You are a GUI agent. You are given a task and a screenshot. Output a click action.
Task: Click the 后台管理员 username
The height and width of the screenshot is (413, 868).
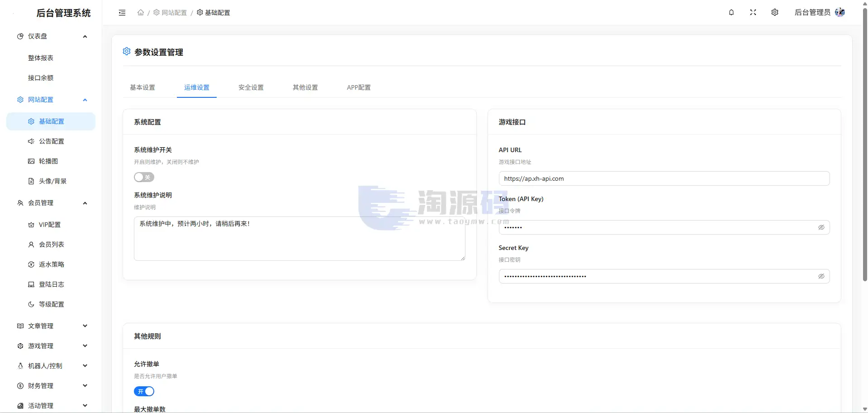click(812, 12)
